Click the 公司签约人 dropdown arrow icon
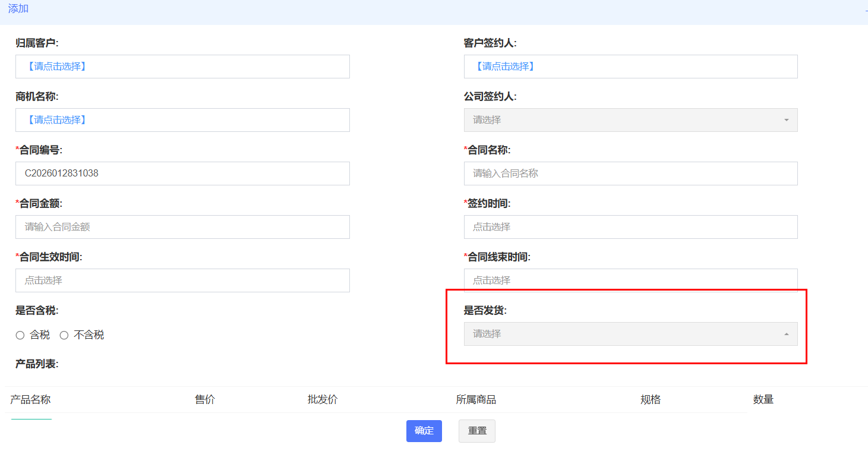The image size is (868, 451). point(786,120)
